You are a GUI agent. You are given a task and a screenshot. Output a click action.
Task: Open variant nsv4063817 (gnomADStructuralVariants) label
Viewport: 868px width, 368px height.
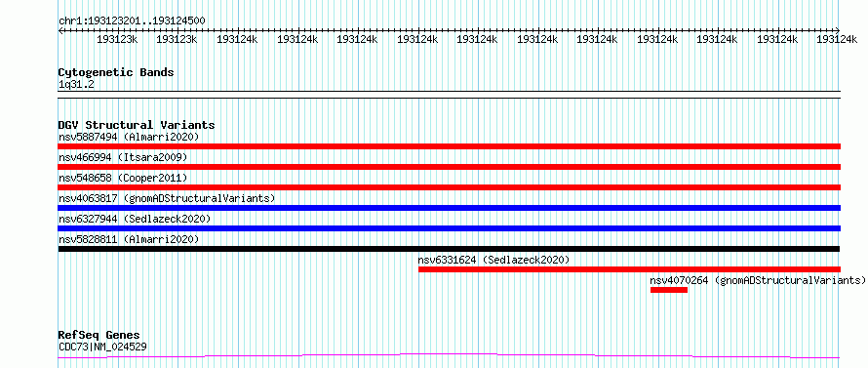(x=167, y=198)
